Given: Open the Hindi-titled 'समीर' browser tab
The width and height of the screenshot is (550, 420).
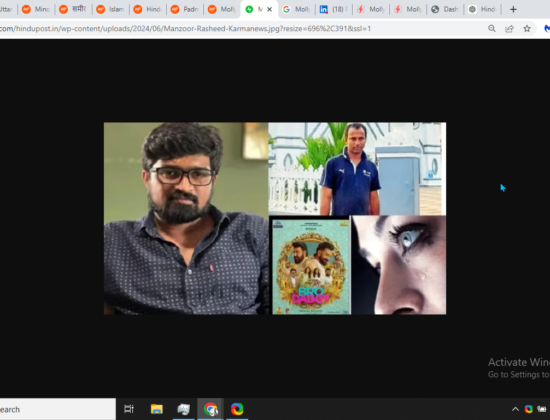Looking at the screenshot, I should pyautogui.click(x=73, y=9).
